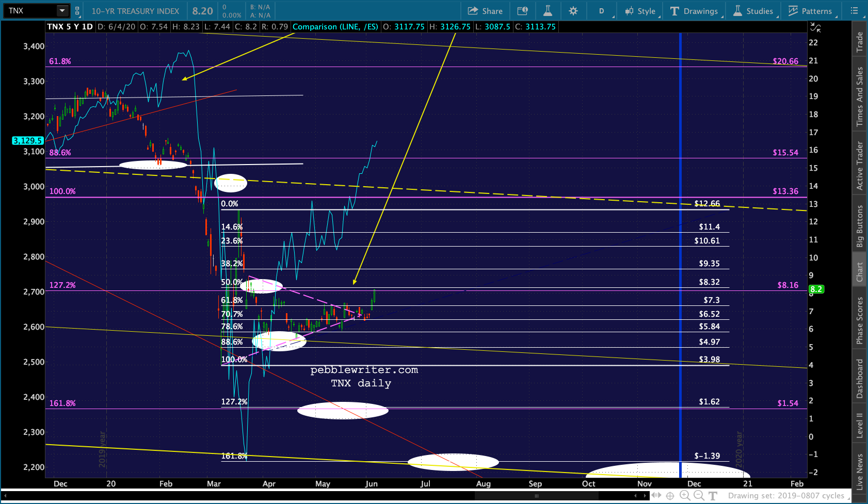Click the zoom out magnifier

point(698,496)
